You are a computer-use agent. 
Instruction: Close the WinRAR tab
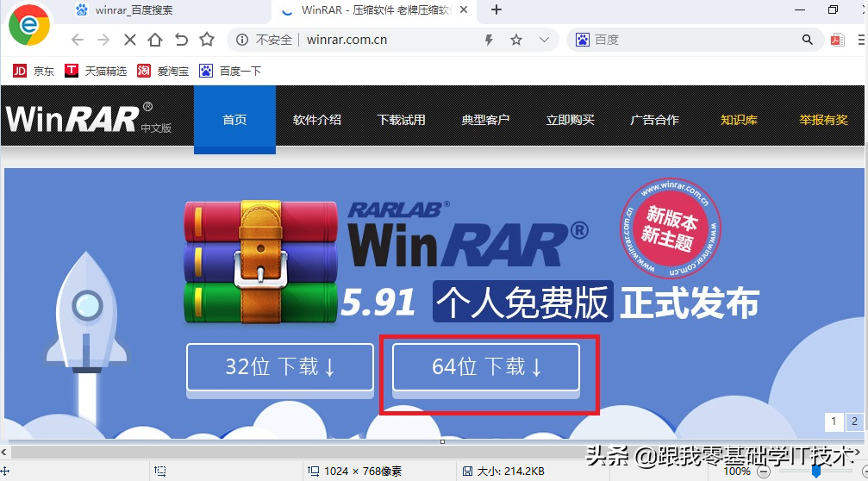[464, 10]
